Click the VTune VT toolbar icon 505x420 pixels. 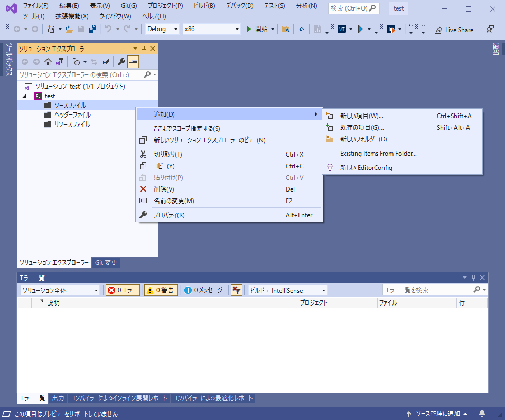pyautogui.click(x=342, y=29)
